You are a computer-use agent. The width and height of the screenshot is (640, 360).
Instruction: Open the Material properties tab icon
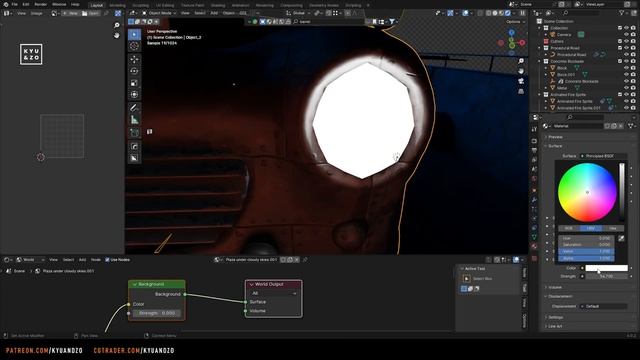pyautogui.click(x=534, y=246)
